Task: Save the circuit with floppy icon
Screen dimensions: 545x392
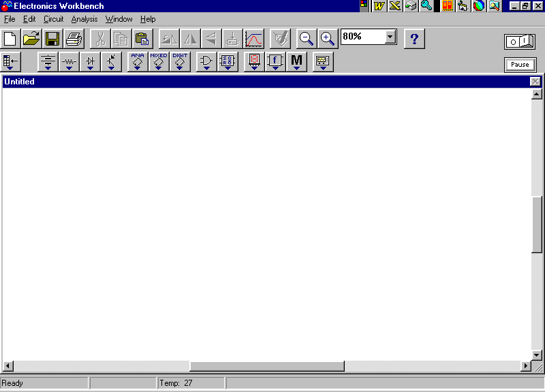Action: pyautogui.click(x=52, y=39)
